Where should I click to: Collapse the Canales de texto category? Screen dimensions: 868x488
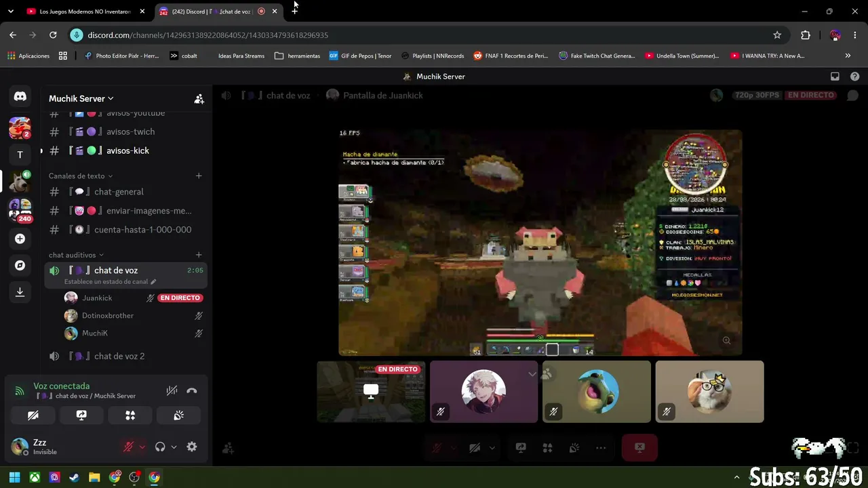point(81,176)
